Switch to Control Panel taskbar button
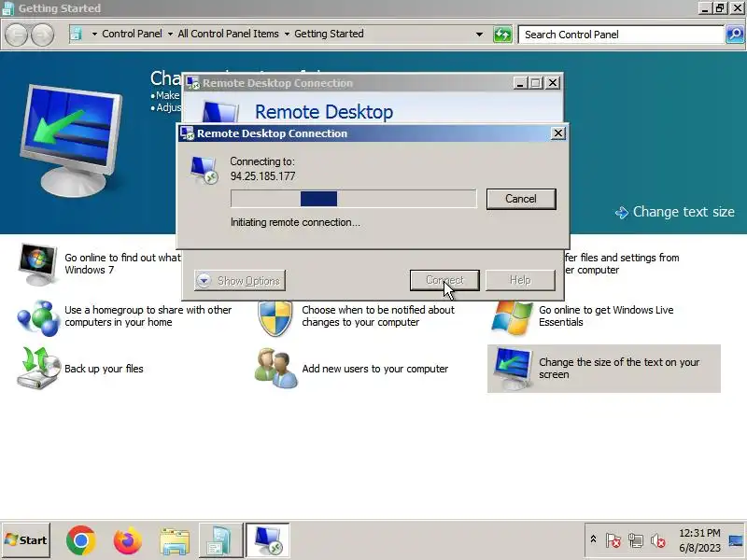747x560 pixels. 220,540
